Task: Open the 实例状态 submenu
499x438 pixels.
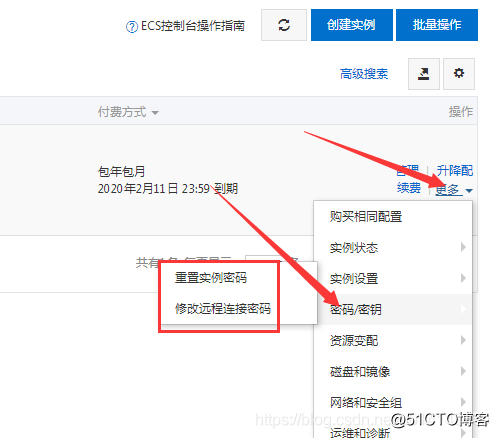Action: (x=393, y=247)
